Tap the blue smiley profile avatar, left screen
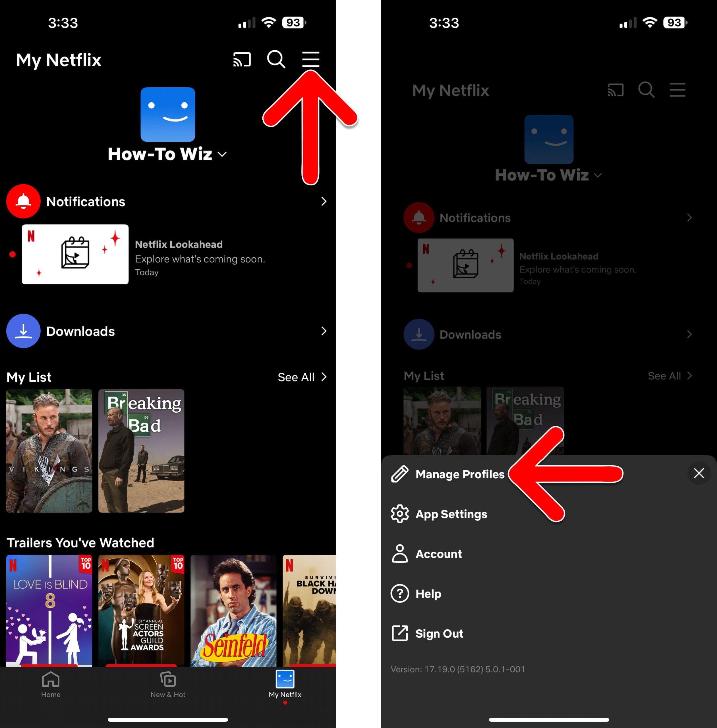Viewport: 717px width, 728px height. 168,115
